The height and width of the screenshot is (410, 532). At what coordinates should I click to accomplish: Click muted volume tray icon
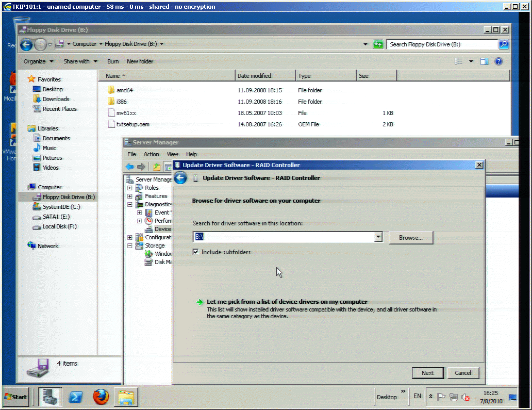(x=465, y=397)
